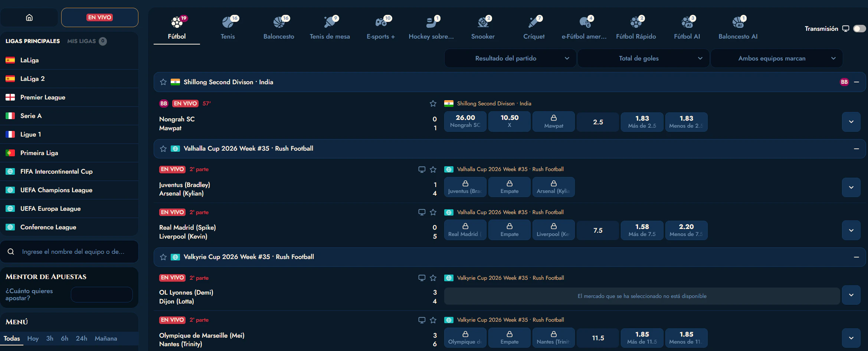Bet on draw X at 10.50

tap(509, 121)
